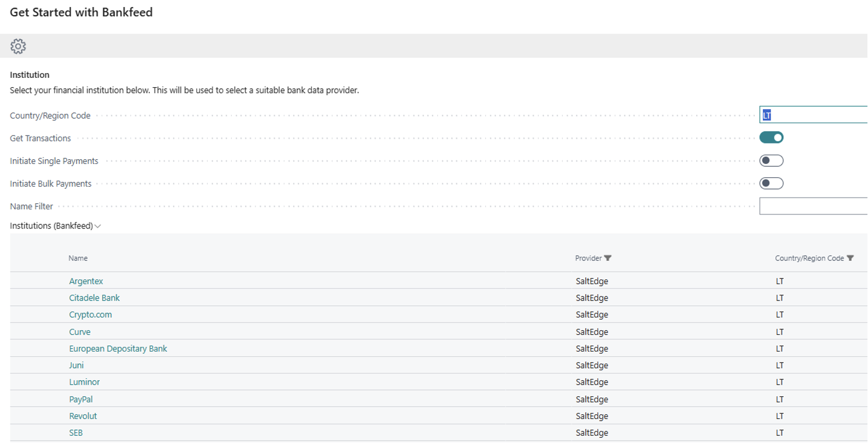Pick the Juni institution
Image resolution: width=868 pixels, height=444 pixels.
point(76,366)
